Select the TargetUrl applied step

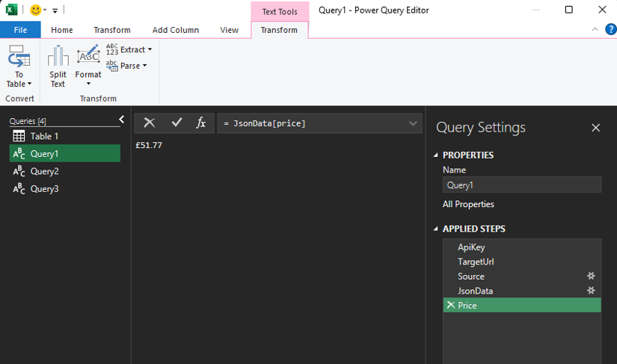[x=522, y=262]
